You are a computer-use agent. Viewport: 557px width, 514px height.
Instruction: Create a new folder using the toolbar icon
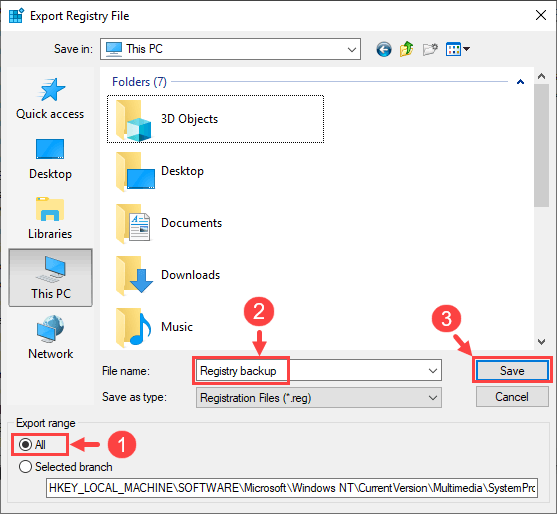430,49
